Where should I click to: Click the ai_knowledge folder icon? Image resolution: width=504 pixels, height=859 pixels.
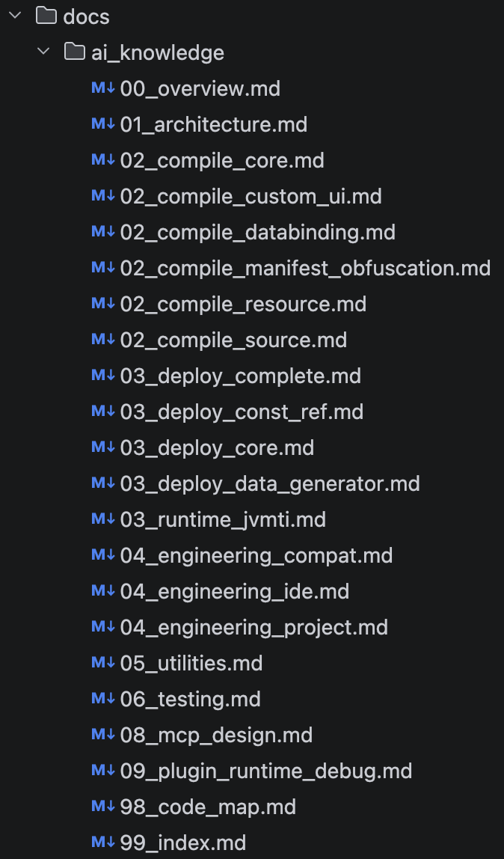point(74,52)
